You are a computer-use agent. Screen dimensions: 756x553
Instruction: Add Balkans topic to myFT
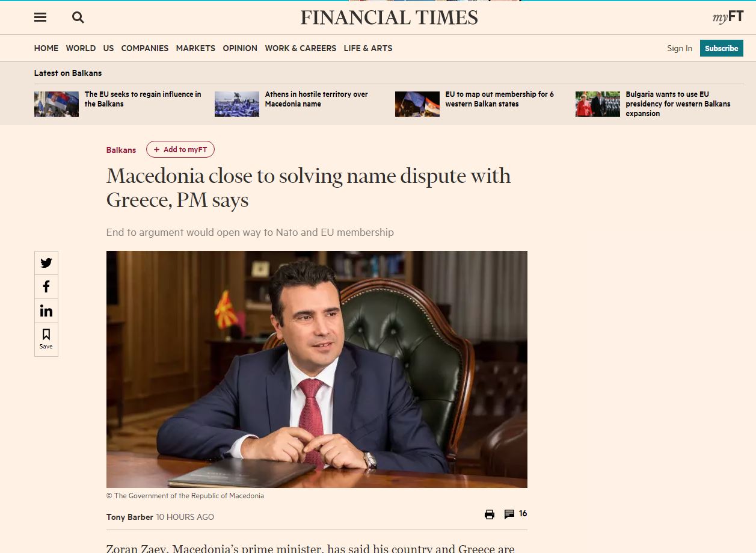(x=180, y=150)
